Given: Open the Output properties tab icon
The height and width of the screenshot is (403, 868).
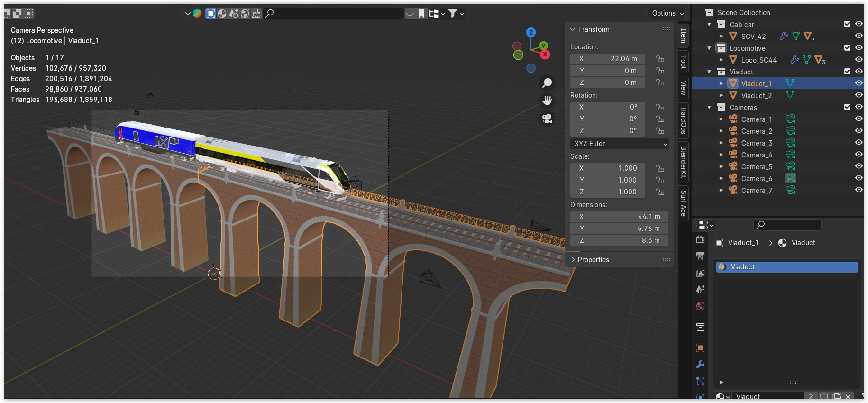Looking at the screenshot, I should coord(700,256).
